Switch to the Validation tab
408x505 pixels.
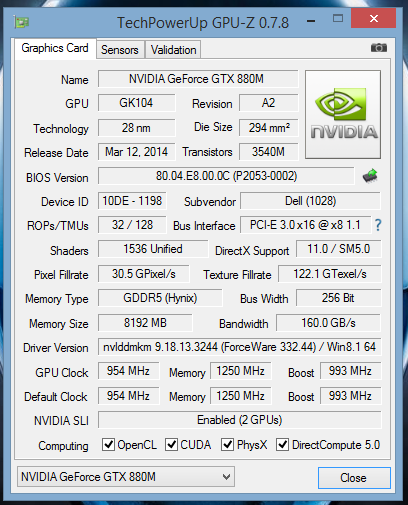pos(173,50)
